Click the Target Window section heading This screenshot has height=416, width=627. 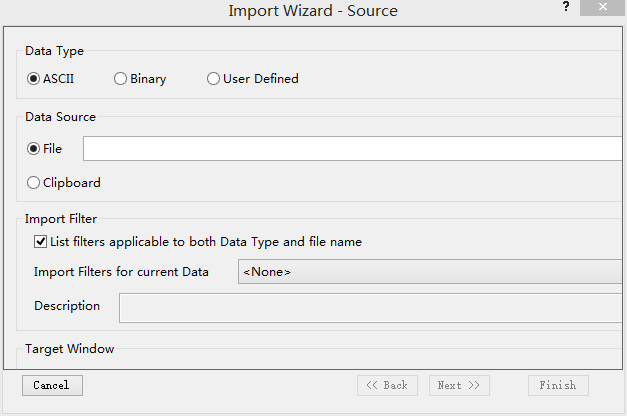70,349
